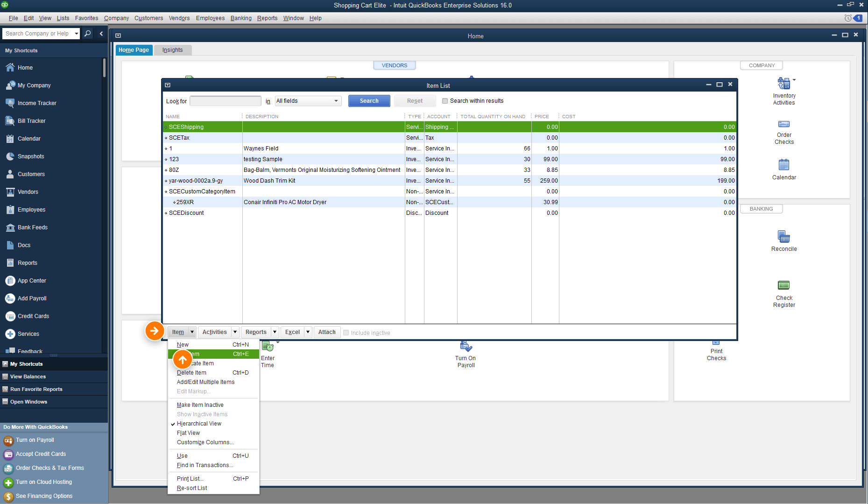Click Calendar icon in Company panel
The height and width of the screenshot is (504, 868).
pyautogui.click(x=784, y=165)
